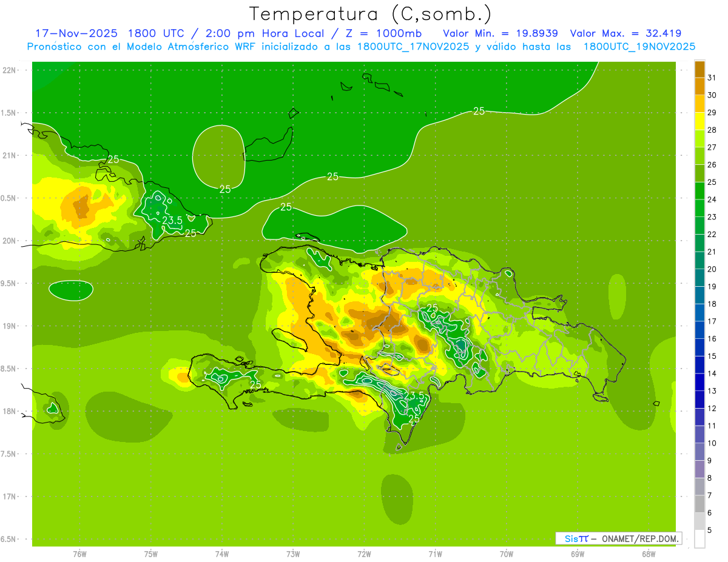Click the '75W' longitude axis label
The image size is (728, 562).
[151, 554]
